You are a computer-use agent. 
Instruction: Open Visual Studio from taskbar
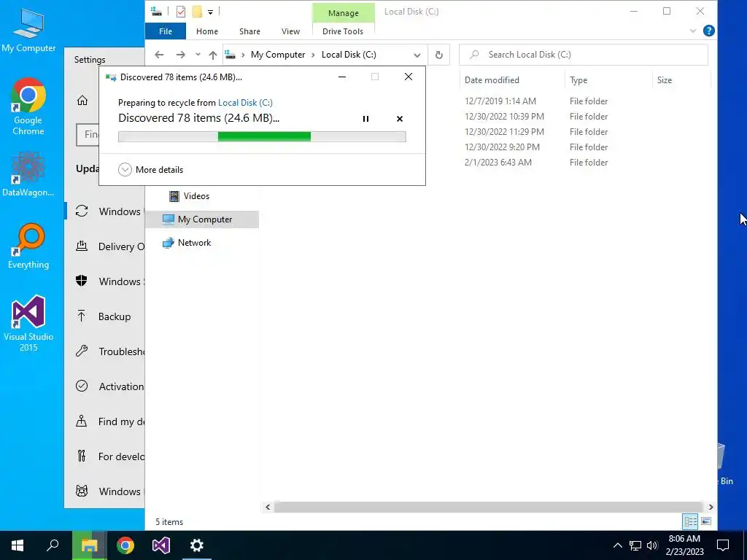[161, 545]
